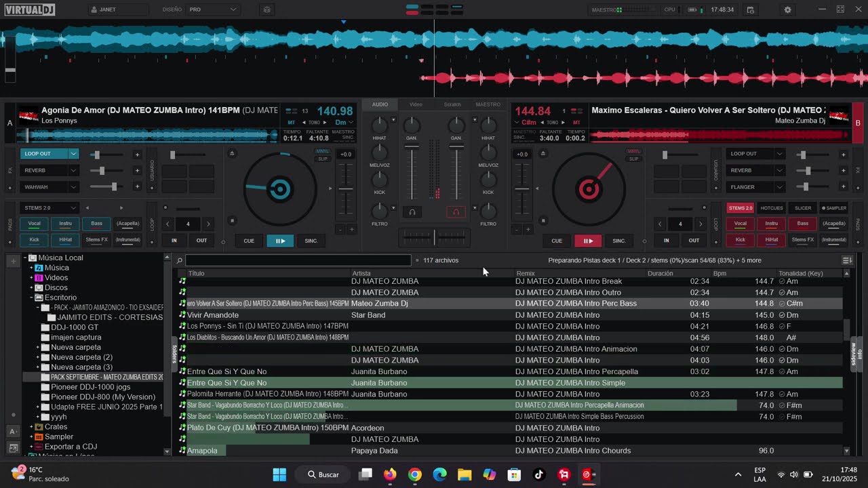Toggle VINYL mode on deck A

coord(323,152)
